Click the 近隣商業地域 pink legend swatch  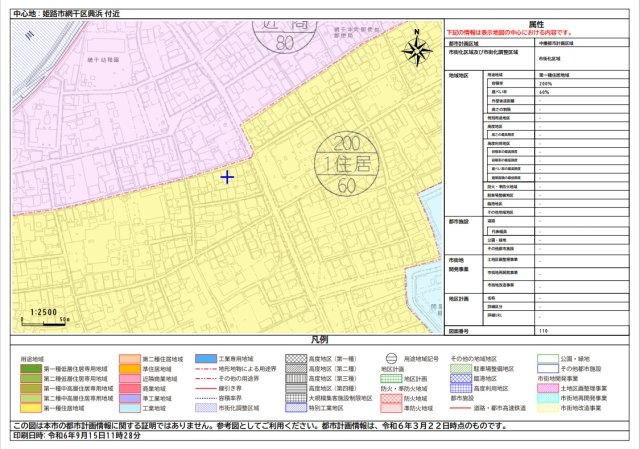point(130,378)
